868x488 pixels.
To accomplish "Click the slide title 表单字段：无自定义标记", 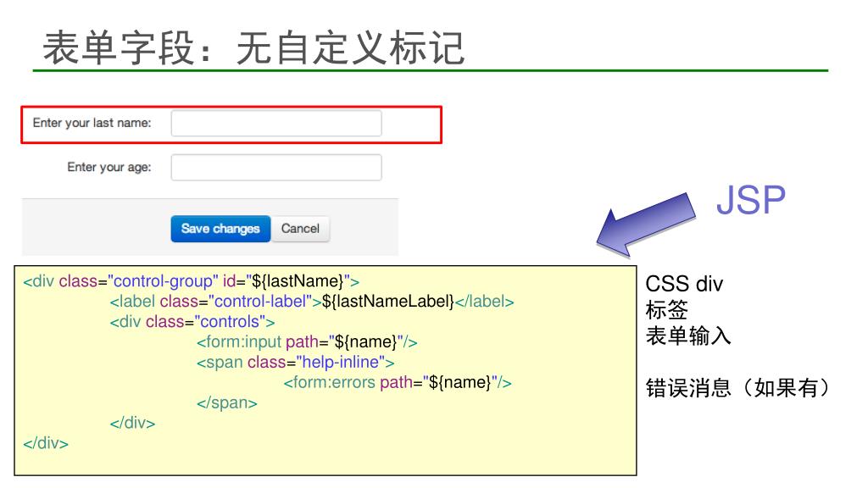I will [x=253, y=48].
